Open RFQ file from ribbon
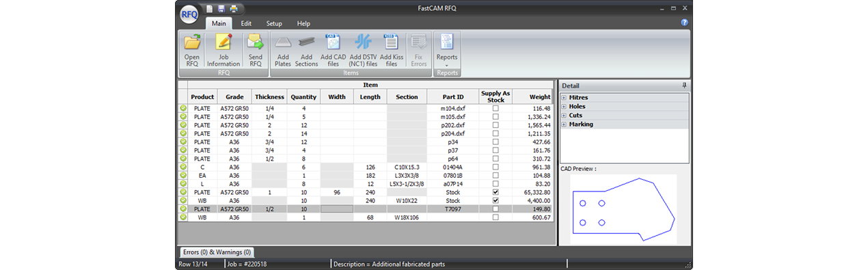Viewport: 868px width, 270px height. [x=192, y=50]
